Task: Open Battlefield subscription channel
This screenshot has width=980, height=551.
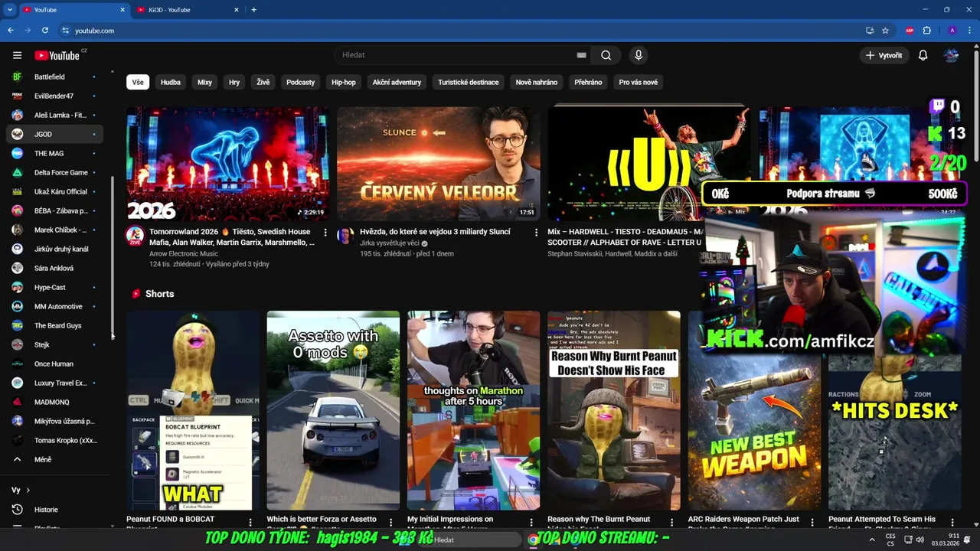Action: click(x=54, y=77)
